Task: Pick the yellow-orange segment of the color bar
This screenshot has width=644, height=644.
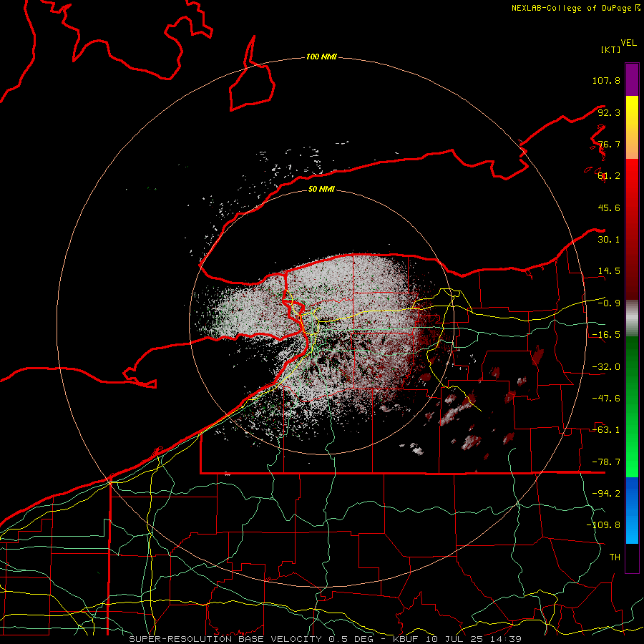Action: (632, 127)
